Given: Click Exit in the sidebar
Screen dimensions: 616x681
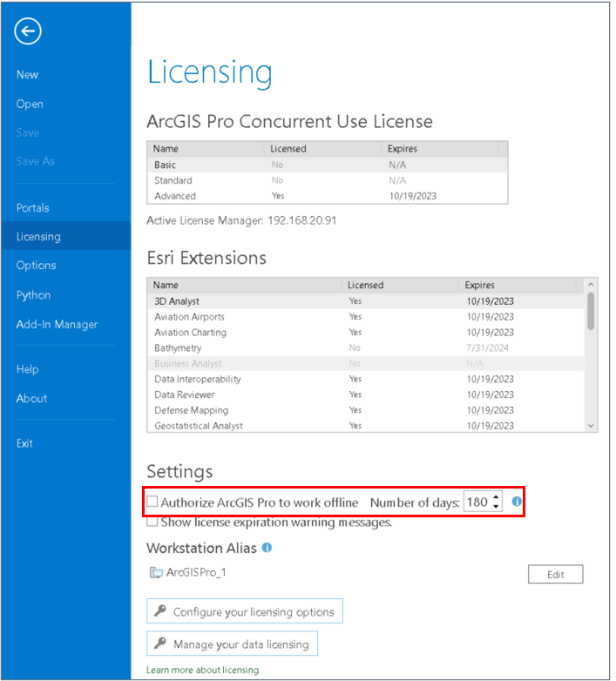Looking at the screenshot, I should pyautogui.click(x=24, y=443).
